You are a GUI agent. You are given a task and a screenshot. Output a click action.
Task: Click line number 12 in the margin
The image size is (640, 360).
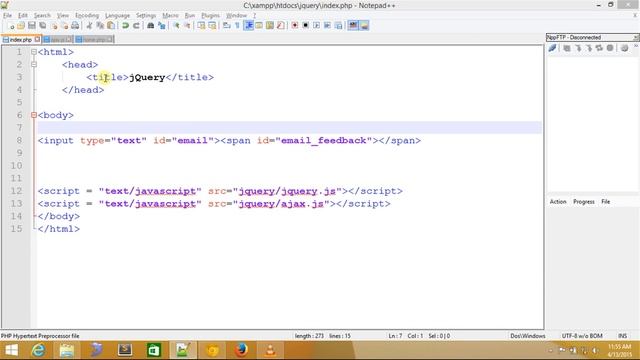(x=16, y=191)
